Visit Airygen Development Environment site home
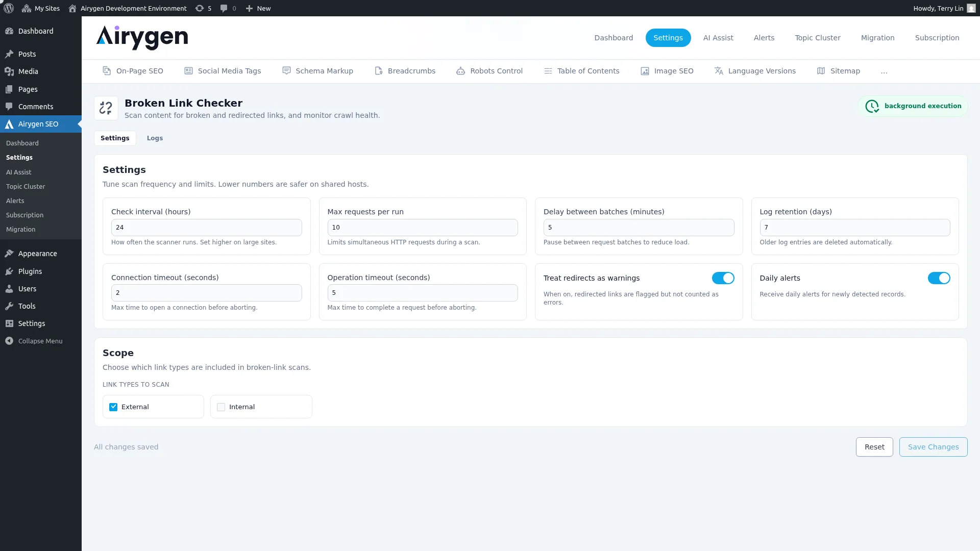Screen dimensions: 980x551 128,8
